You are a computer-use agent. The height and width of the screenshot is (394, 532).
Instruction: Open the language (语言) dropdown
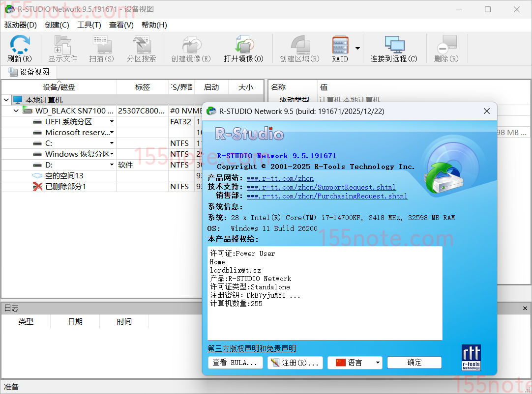pyautogui.click(x=378, y=363)
